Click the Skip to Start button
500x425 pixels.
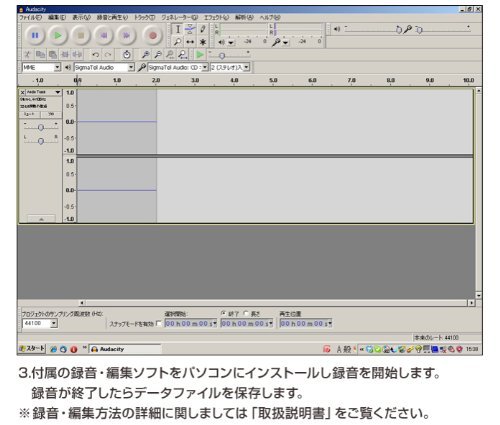click(104, 35)
